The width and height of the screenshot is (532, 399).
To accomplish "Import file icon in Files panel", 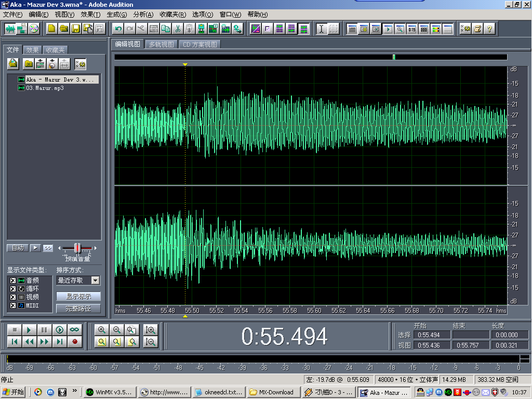I will 13,64.
